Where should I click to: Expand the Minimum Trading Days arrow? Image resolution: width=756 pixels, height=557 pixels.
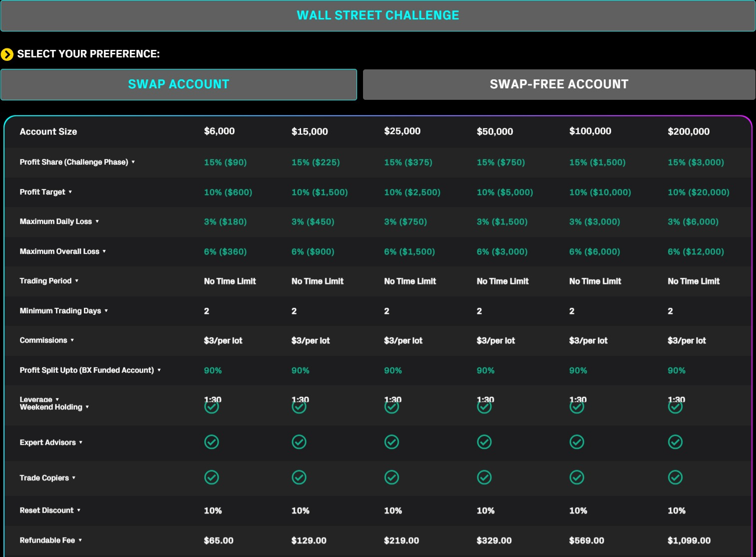pyautogui.click(x=106, y=311)
